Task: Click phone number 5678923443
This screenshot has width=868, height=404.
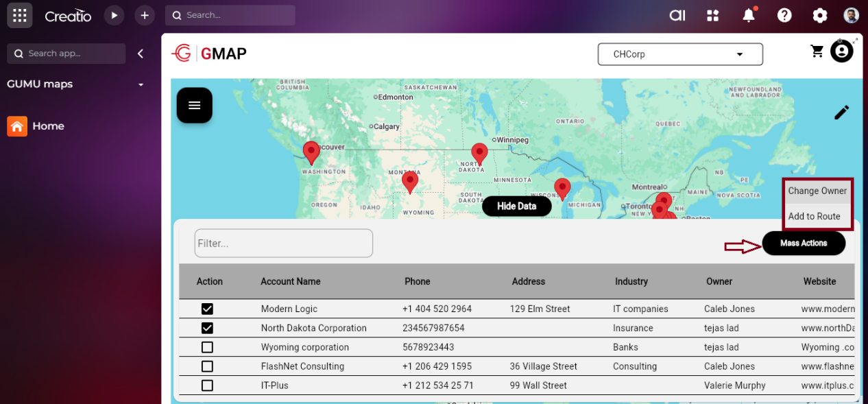Action: pyautogui.click(x=429, y=347)
